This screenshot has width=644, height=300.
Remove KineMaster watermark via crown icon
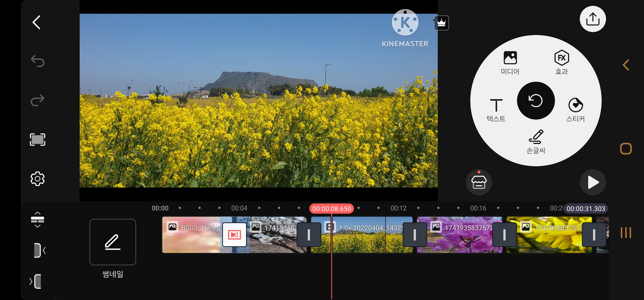pos(441,23)
